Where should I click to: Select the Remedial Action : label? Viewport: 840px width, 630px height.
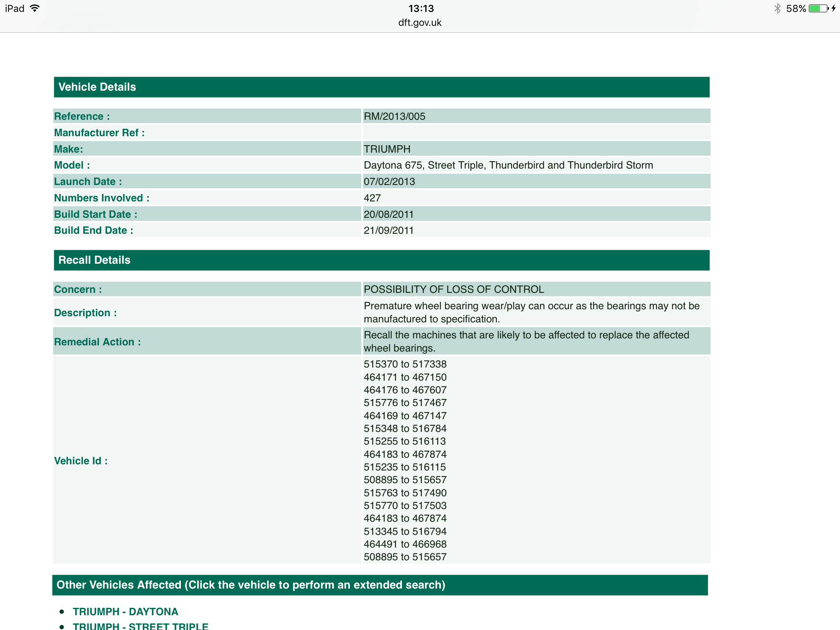98,342
